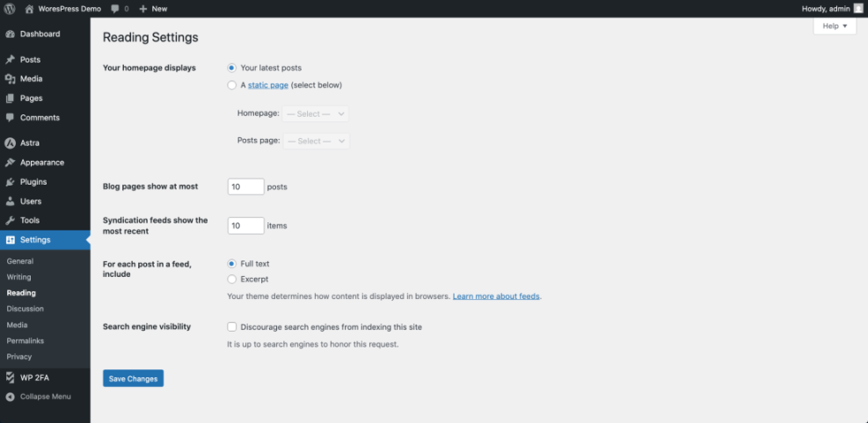Viewport: 868px width, 423px height.
Task: Click the plus icon next to New
Action: (142, 9)
